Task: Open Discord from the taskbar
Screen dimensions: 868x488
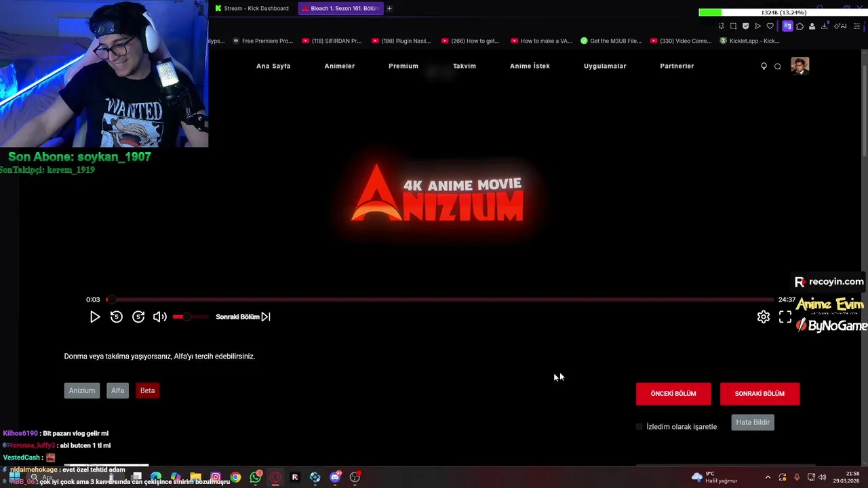Action: pyautogui.click(x=335, y=477)
